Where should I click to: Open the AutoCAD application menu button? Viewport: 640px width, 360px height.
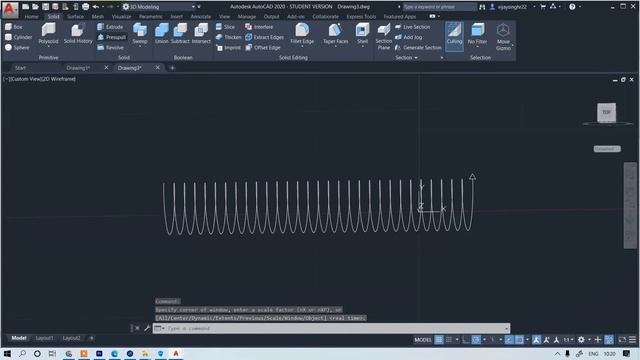[10, 9]
